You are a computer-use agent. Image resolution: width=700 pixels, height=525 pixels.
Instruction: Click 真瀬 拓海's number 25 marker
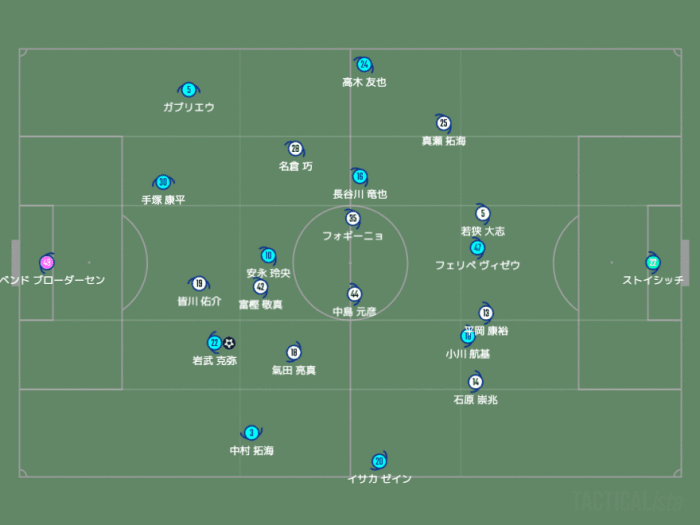pos(443,123)
